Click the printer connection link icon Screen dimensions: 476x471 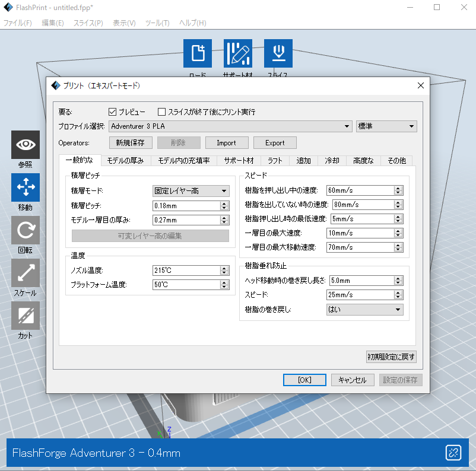tap(453, 453)
